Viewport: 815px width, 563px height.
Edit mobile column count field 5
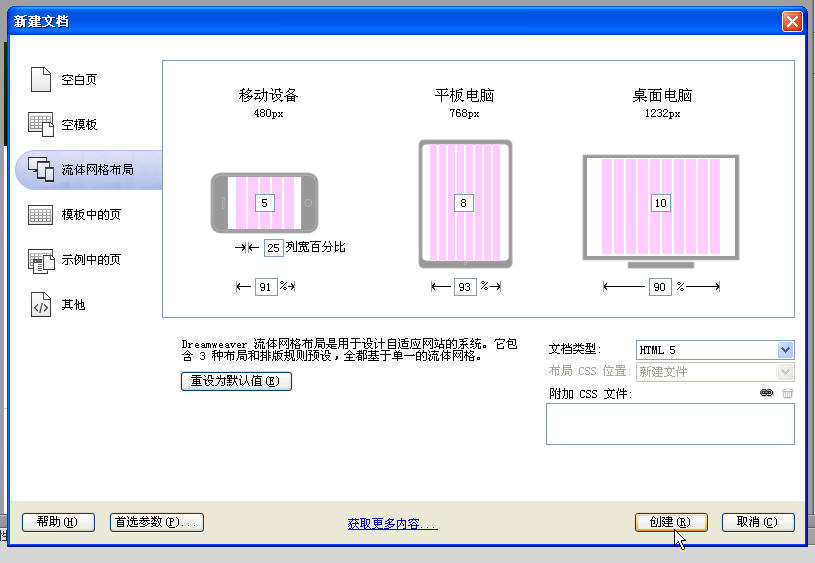pyautogui.click(x=265, y=203)
